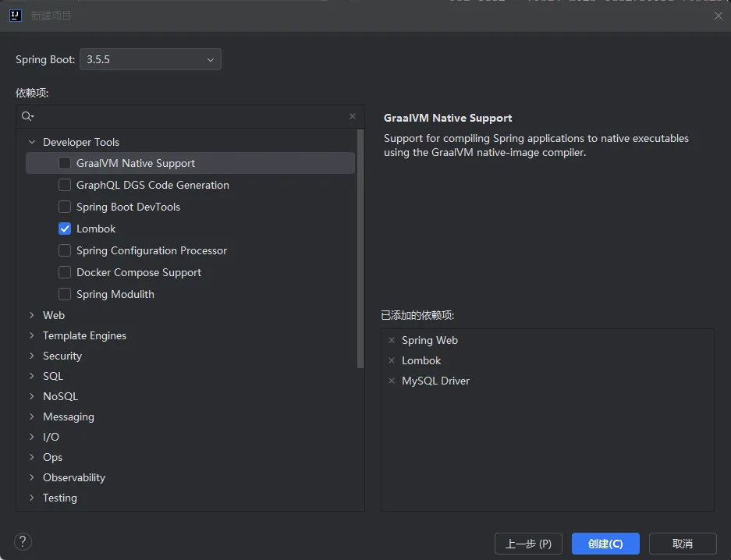Expand the Security category

[x=32, y=356]
